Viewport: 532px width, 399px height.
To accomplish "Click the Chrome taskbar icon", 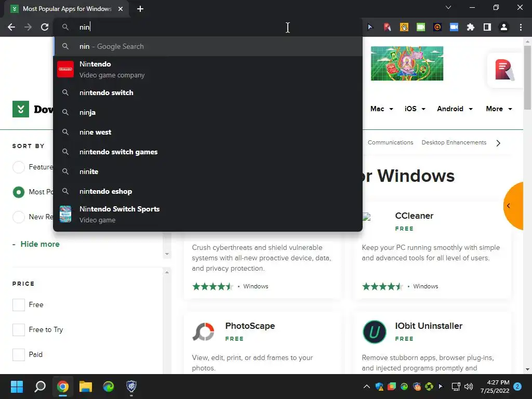I will pyautogui.click(x=63, y=387).
